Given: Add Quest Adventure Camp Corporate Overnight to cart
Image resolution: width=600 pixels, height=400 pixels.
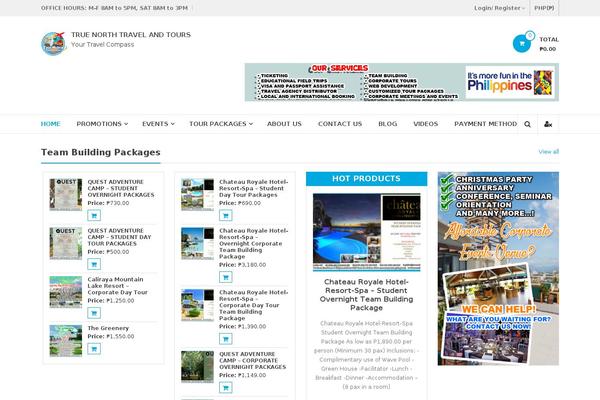Looking at the screenshot, I should coord(226,388).
